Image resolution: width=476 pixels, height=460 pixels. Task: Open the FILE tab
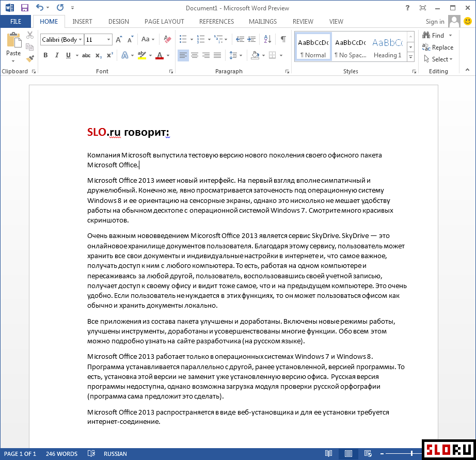[15, 22]
